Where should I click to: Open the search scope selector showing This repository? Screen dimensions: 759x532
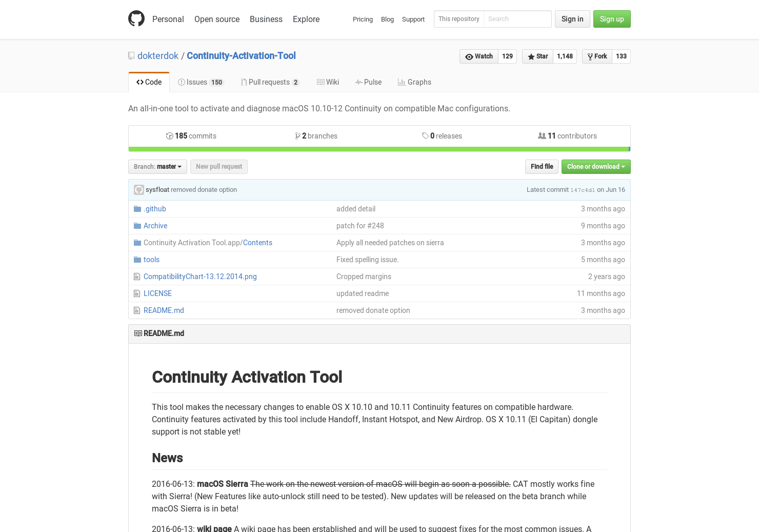click(x=459, y=19)
